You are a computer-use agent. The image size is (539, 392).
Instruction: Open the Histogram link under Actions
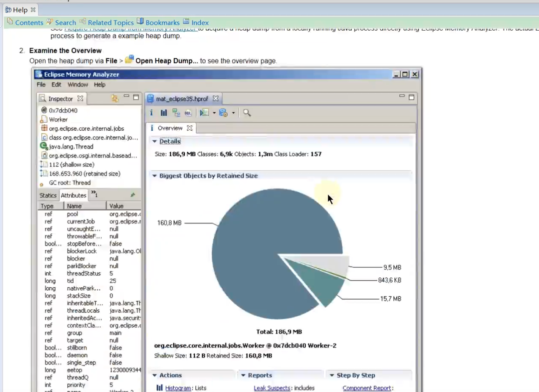pyautogui.click(x=178, y=388)
